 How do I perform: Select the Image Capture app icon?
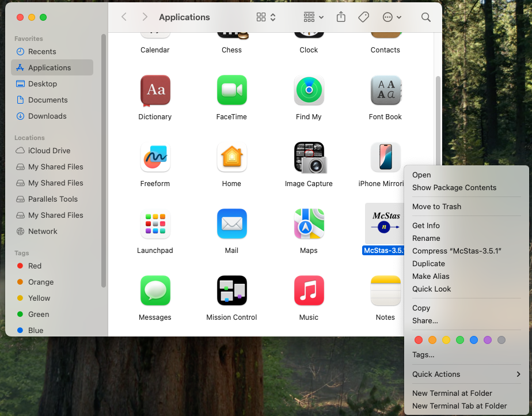309,157
